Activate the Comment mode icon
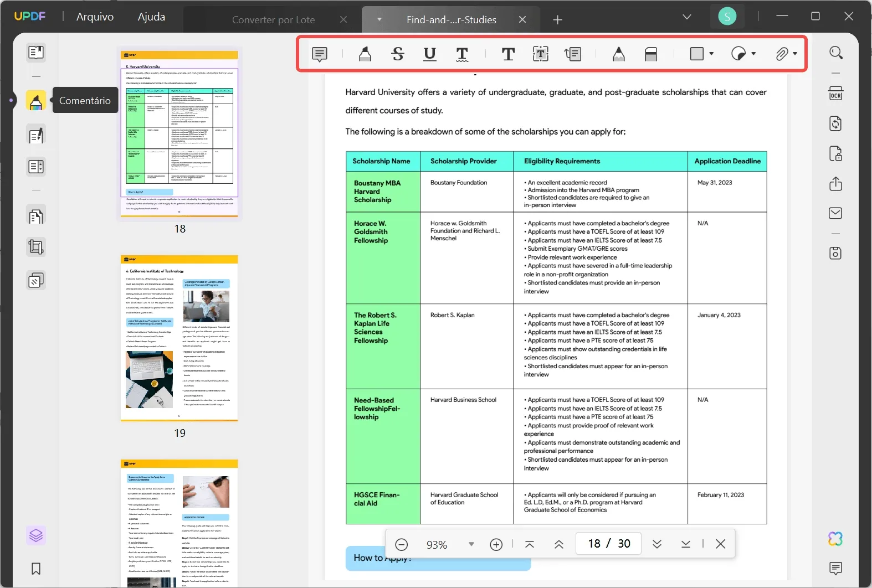Image resolution: width=872 pixels, height=588 pixels. (x=36, y=101)
